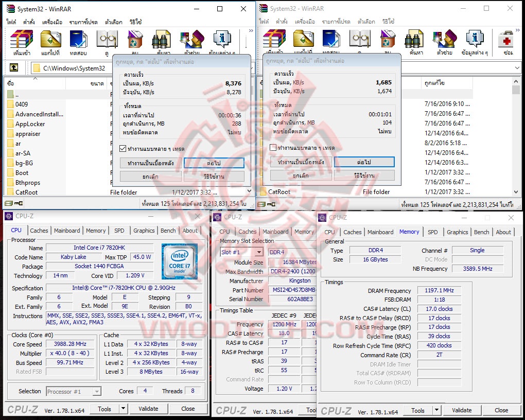Viewport: 525px width, 420px height.
Task: Open address bar dropdown in right WinRAR window
Action: tap(517, 67)
